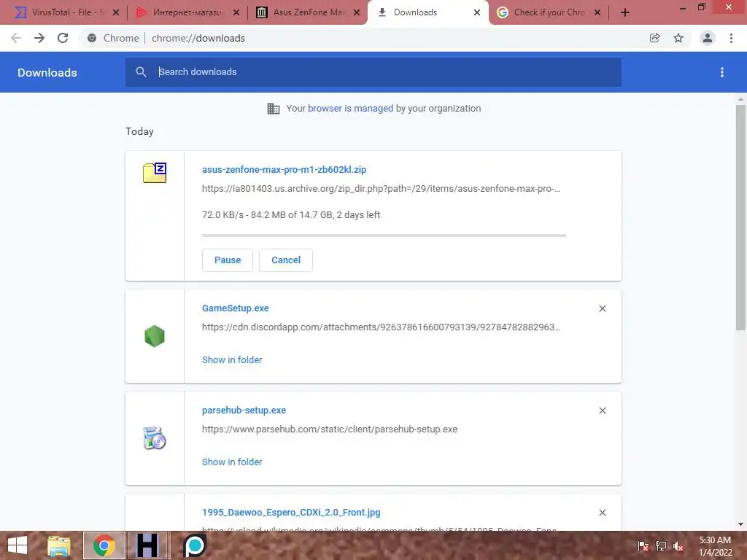This screenshot has width=747, height=560.
Task: Click the browser forward arrow
Action: pos(39,38)
